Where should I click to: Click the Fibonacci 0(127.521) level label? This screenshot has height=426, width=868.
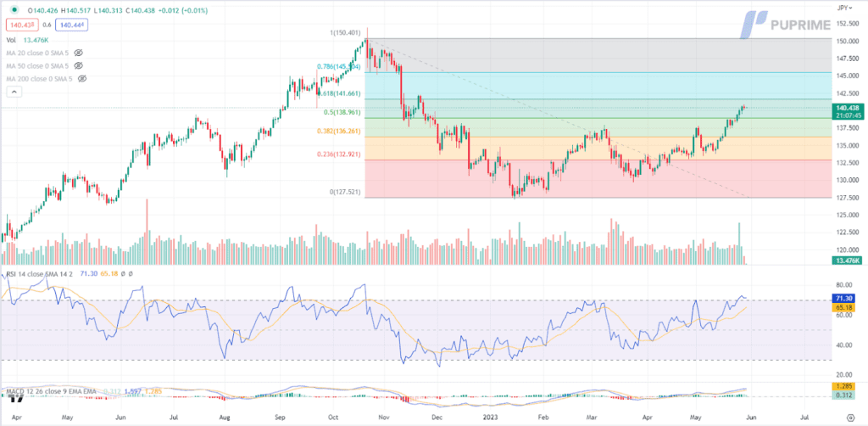coord(346,192)
